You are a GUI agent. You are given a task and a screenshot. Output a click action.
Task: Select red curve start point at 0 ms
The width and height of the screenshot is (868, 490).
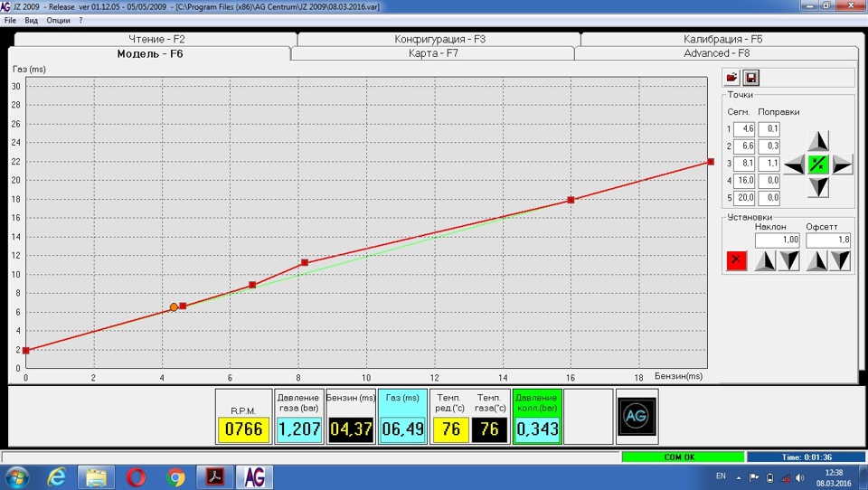(25, 351)
